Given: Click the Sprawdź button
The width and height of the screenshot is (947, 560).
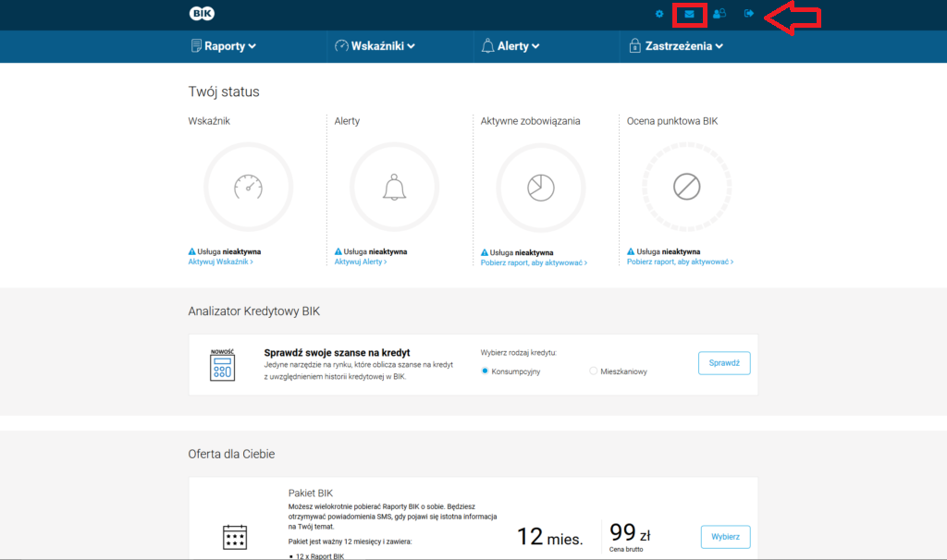Looking at the screenshot, I should tap(724, 363).
